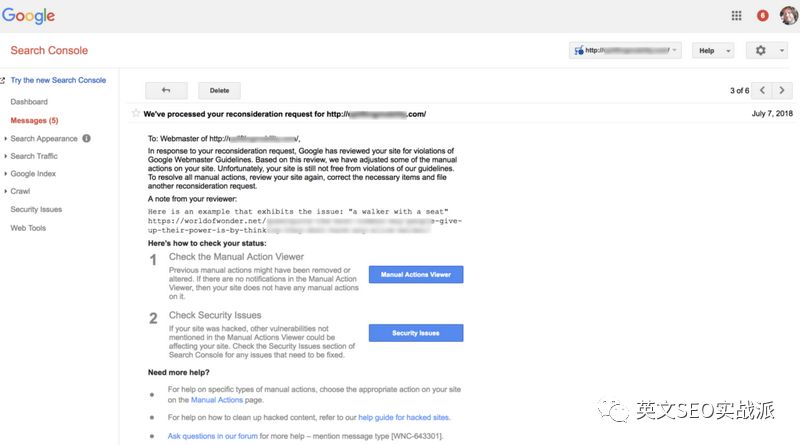Screen dimensions: 800x445
Task: Open the Help dropdown
Action: (x=713, y=51)
